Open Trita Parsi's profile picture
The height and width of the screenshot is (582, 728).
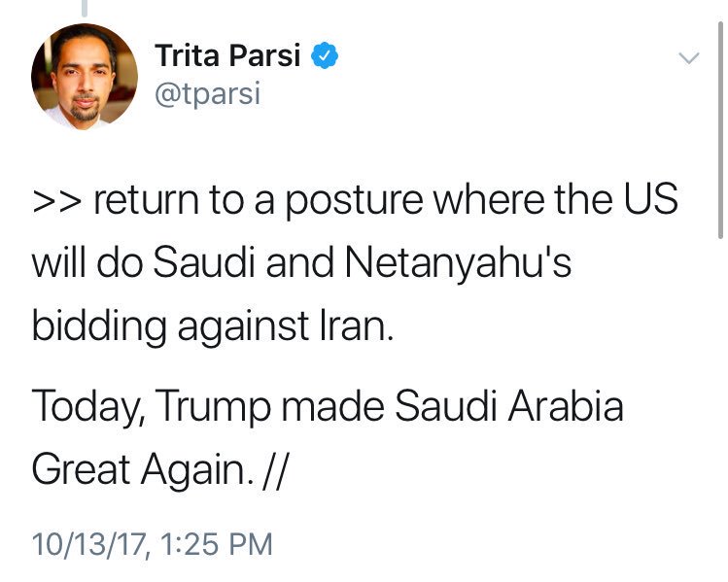point(85,77)
